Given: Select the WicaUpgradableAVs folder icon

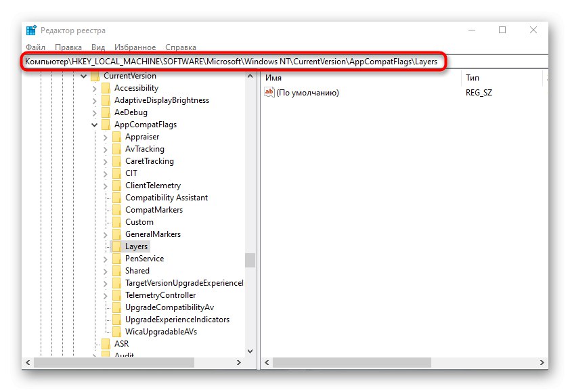Looking at the screenshot, I should (x=116, y=332).
